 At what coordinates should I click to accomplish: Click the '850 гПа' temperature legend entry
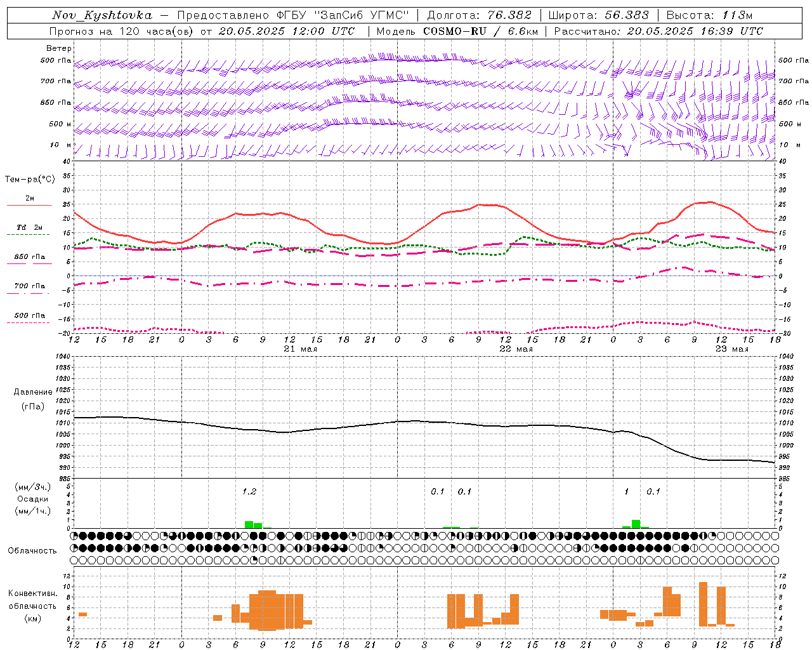30,257
